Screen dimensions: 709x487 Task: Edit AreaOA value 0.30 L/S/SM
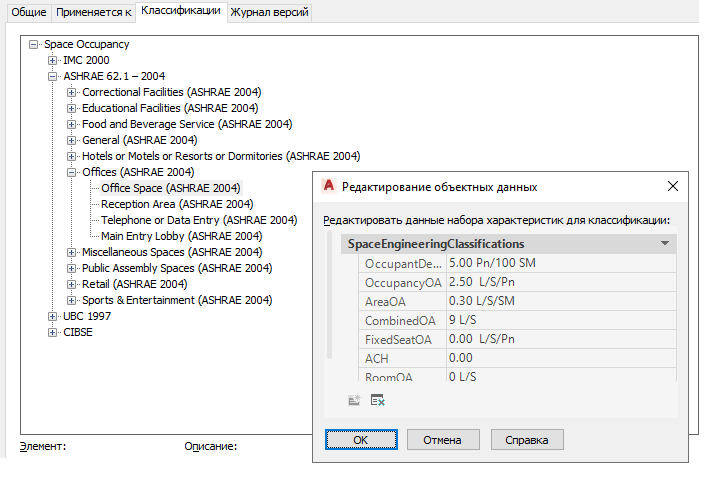[x=561, y=301]
